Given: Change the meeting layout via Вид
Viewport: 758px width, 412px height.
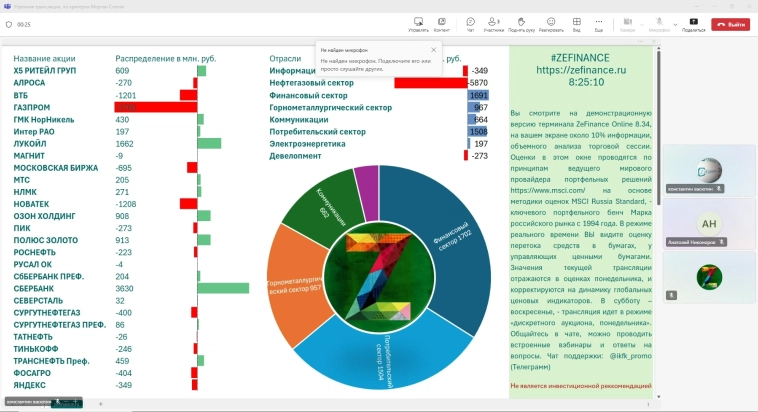Looking at the screenshot, I should [x=577, y=25].
